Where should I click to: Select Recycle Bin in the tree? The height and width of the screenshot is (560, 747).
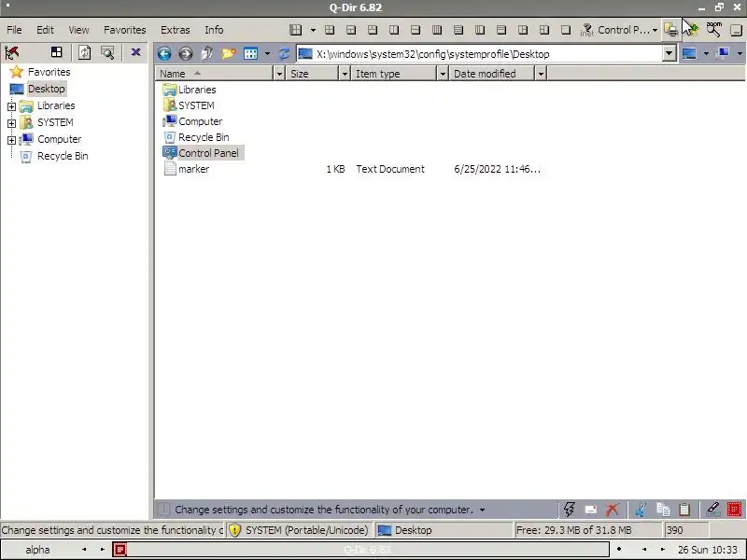[x=63, y=156]
